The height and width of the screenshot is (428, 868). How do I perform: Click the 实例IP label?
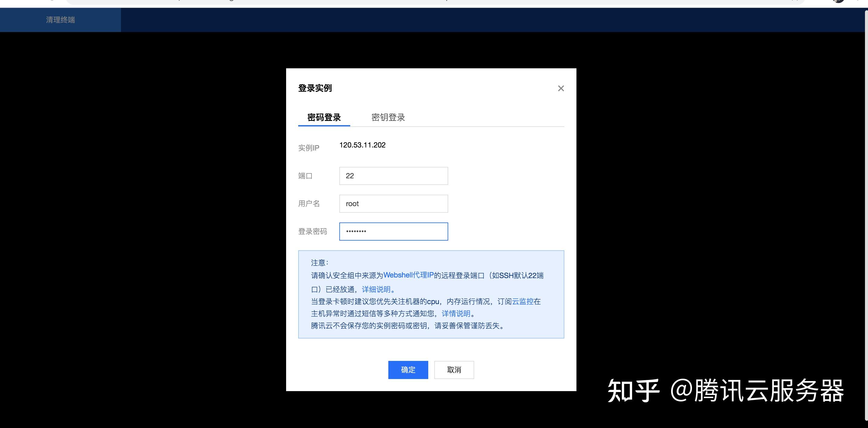pyautogui.click(x=309, y=148)
